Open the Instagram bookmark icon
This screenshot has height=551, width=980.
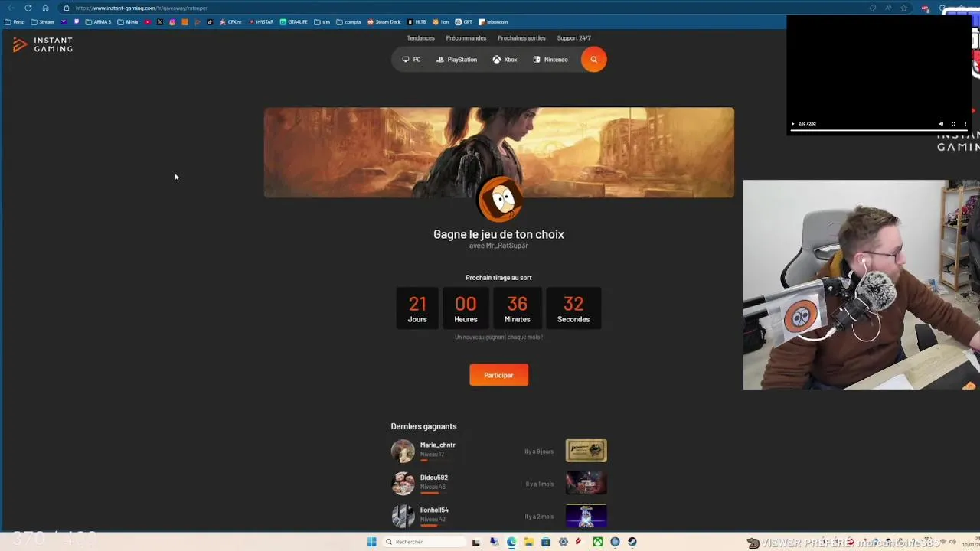172,22
